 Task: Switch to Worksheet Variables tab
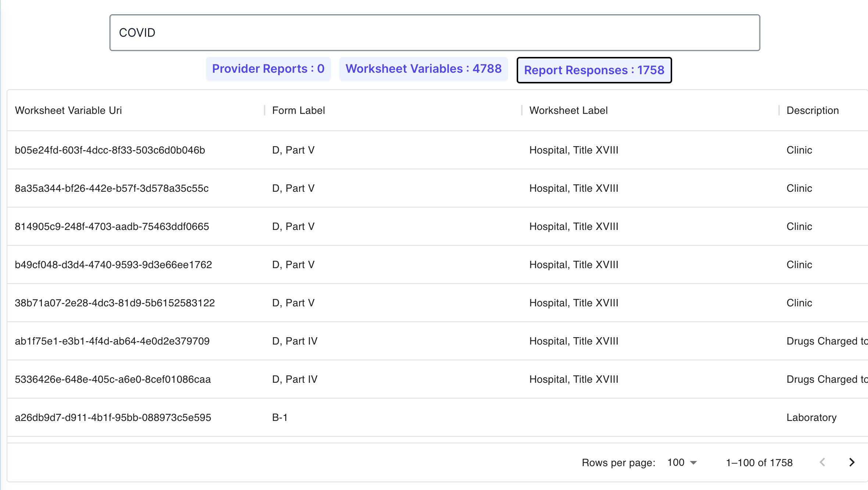[423, 69]
